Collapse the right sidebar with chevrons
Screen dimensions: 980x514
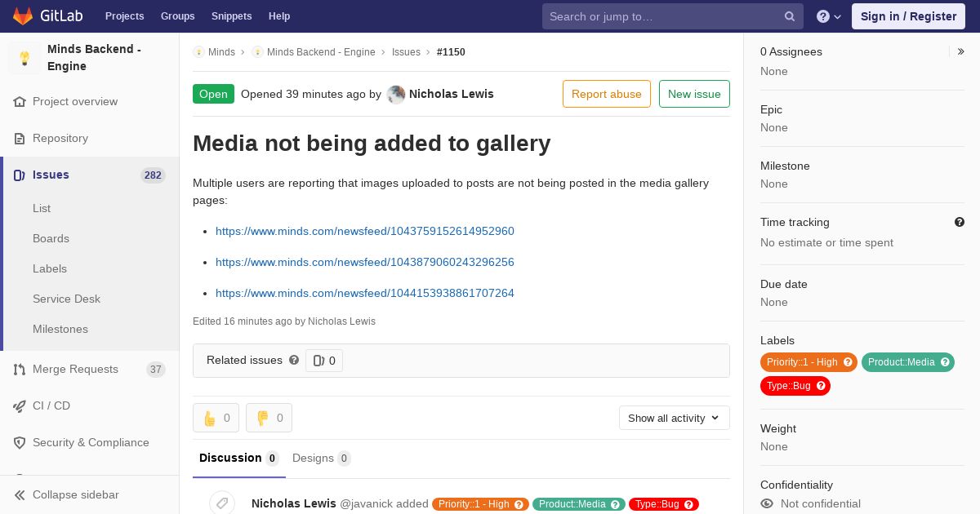point(961,51)
